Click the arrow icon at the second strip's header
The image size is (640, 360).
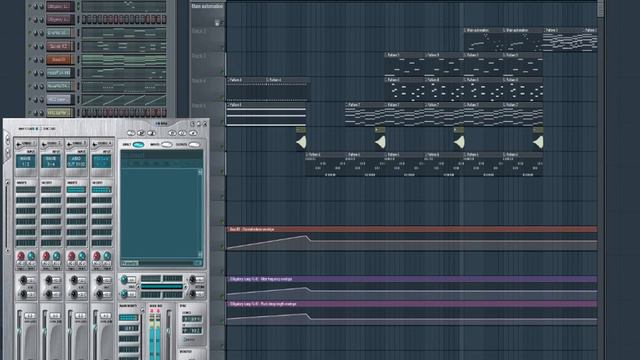coord(44,144)
